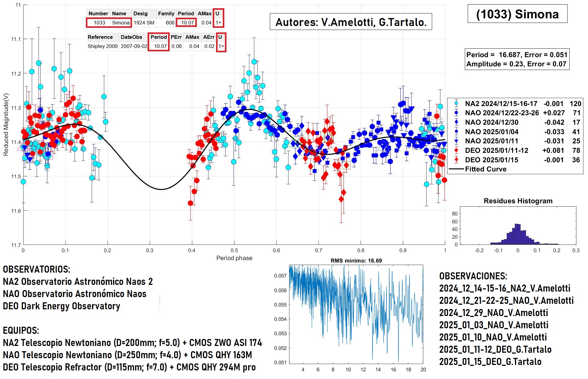Click the black Fitted Curve line sample in legend
This screenshot has width=588, height=379.
pos(456,169)
